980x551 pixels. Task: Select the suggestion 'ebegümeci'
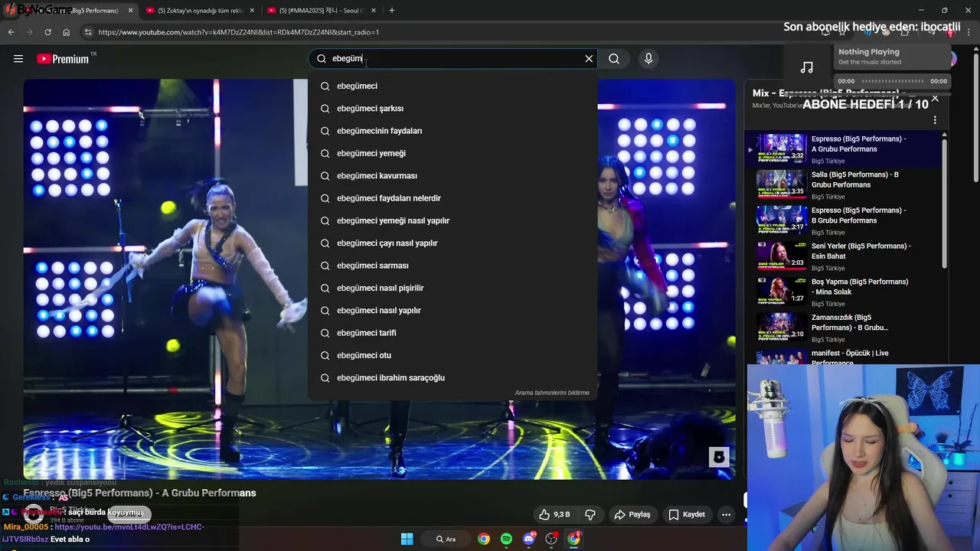click(452, 86)
